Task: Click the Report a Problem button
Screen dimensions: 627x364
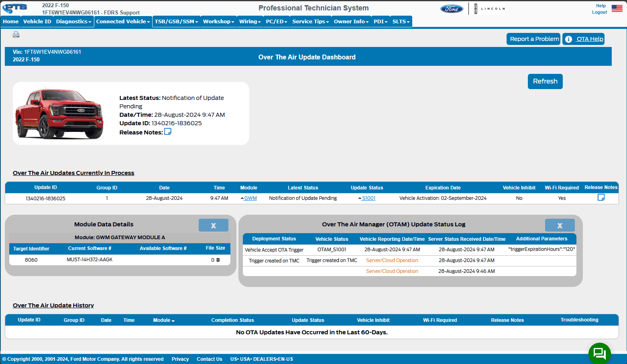Action: 533,39
